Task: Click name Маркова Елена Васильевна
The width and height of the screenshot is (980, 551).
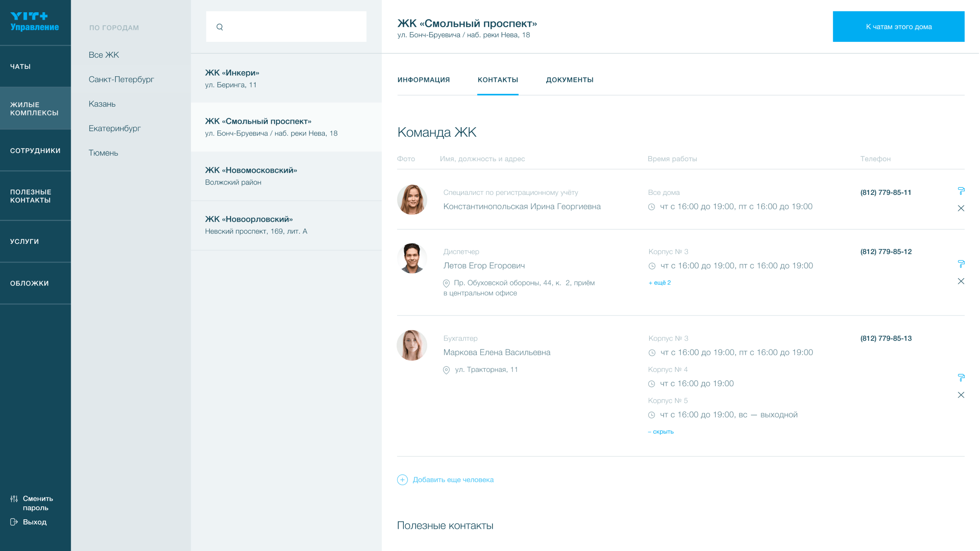Action: pos(497,353)
